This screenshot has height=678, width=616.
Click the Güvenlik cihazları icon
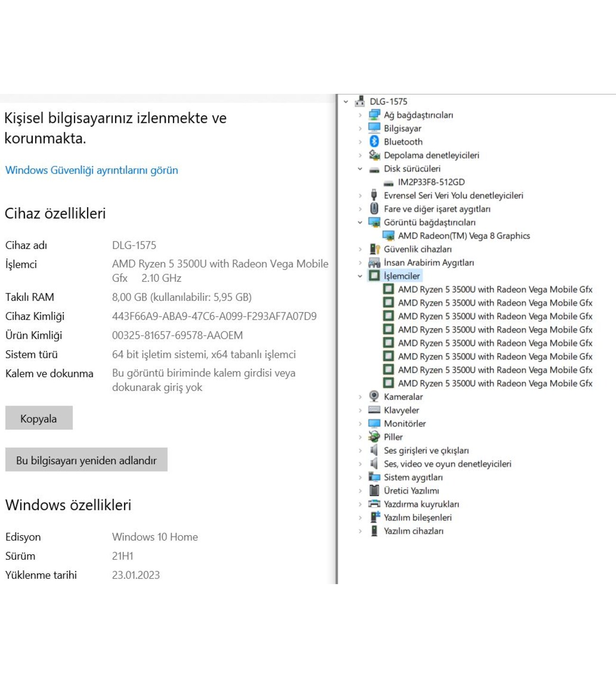375,248
